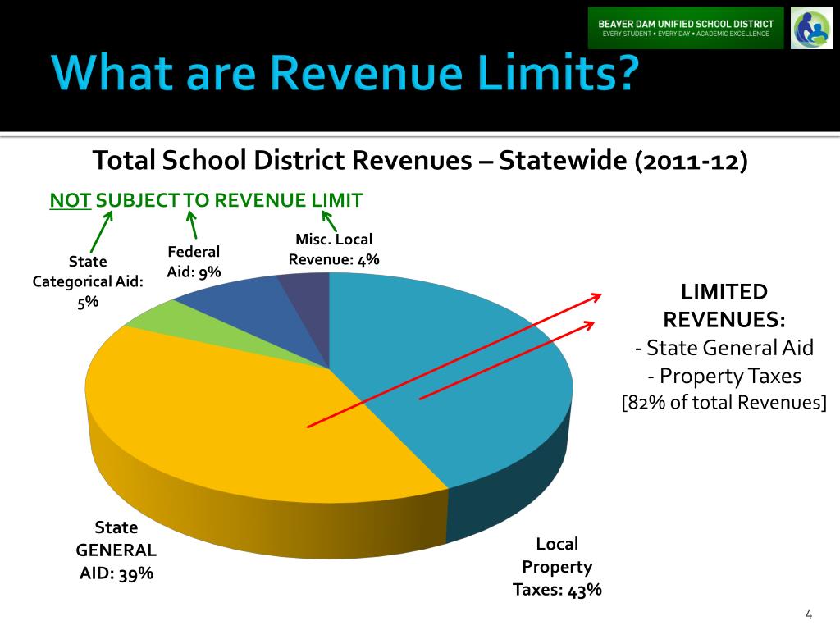This screenshot has width=840, height=630.
Task: Select the slide title 'What are Revenue Limits?'
Action: (x=345, y=72)
